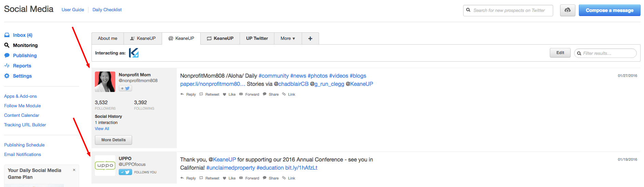The width and height of the screenshot is (644, 187).
Task: Open the #photos hashtag
Action: [318, 76]
